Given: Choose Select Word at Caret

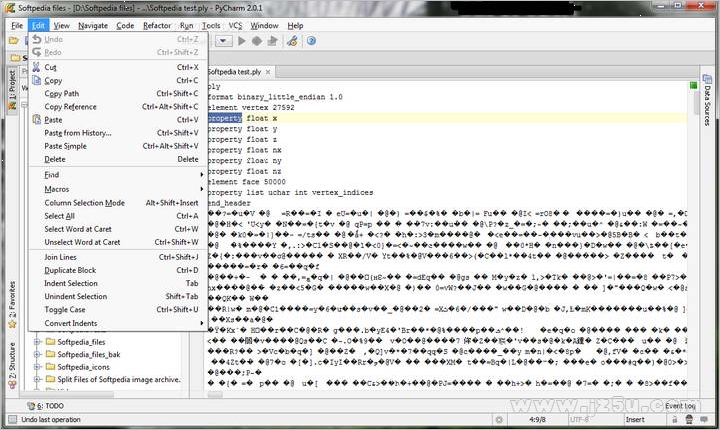Looking at the screenshot, I should coord(118,229).
